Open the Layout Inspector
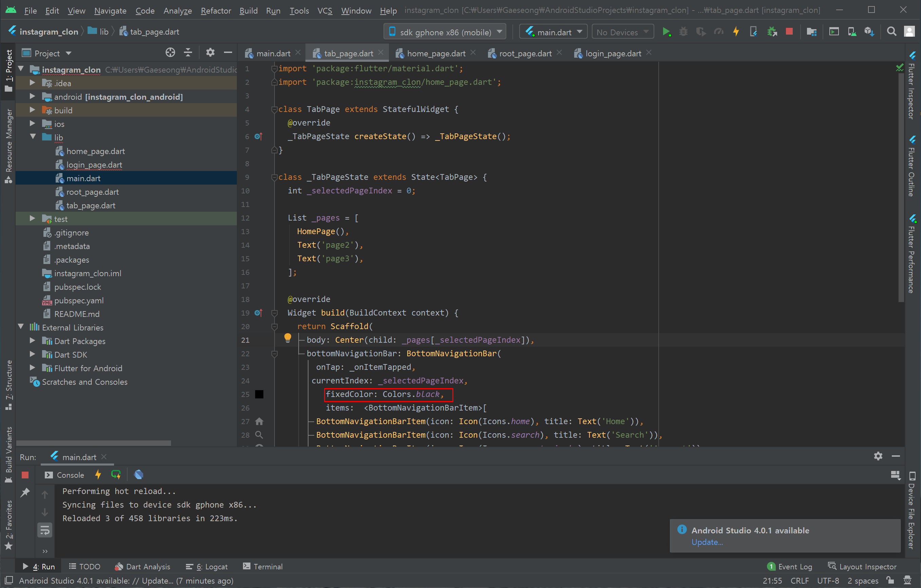 pos(862,566)
